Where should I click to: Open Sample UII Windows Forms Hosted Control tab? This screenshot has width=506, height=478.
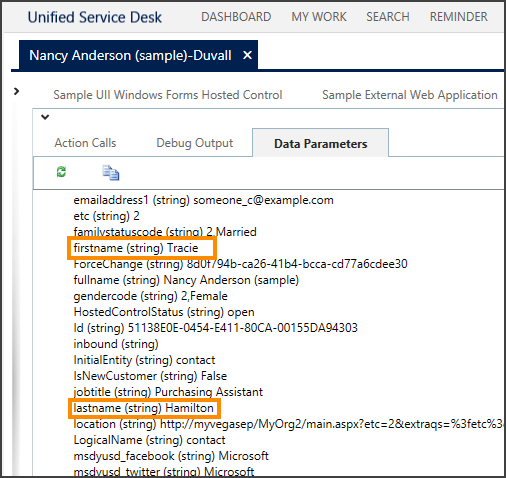point(168,95)
